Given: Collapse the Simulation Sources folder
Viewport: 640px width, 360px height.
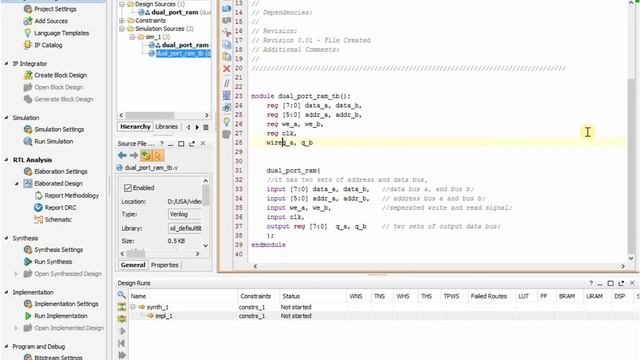Looking at the screenshot, I should click(x=122, y=29).
